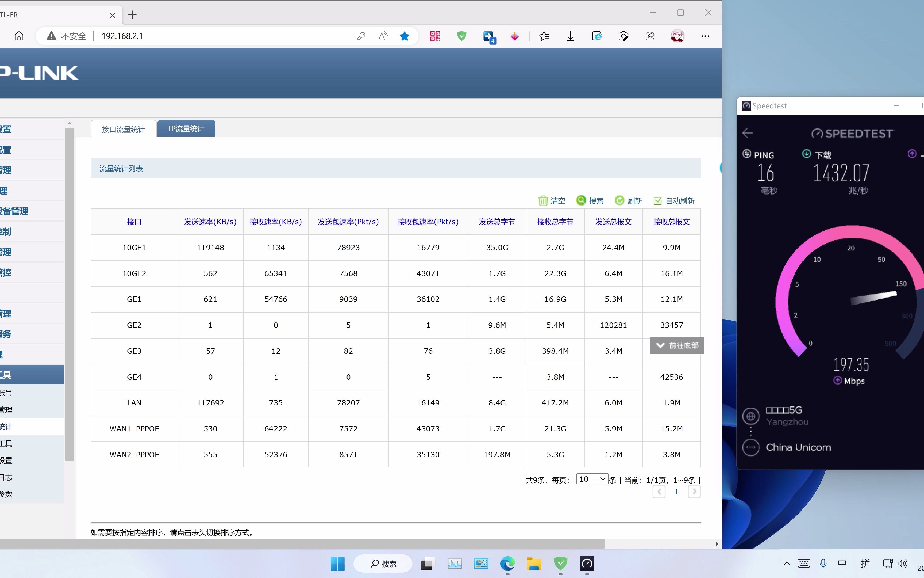This screenshot has width=924, height=578.
Task: Open the browser settings and more menu
Action: pyautogui.click(x=705, y=36)
